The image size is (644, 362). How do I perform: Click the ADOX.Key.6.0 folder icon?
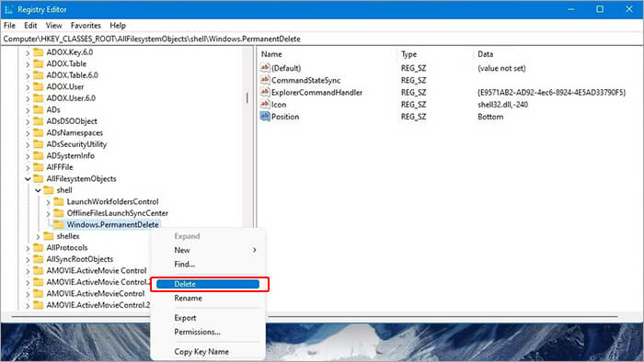click(39, 52)
